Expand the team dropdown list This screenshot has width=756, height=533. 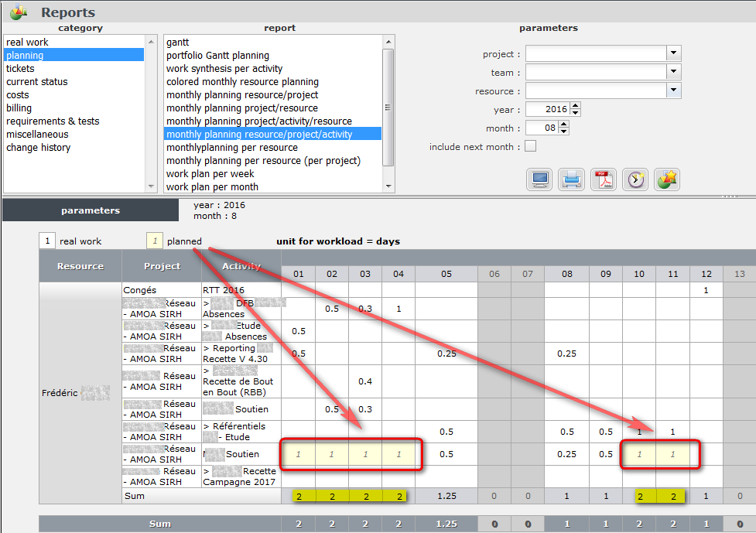[x=674, y=72]
